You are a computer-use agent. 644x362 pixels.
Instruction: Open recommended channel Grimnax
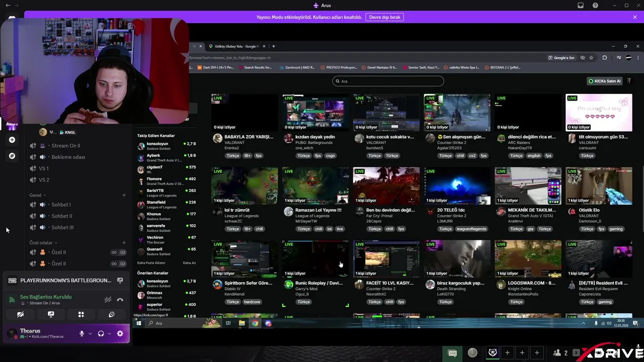click(x=167, y=295)
